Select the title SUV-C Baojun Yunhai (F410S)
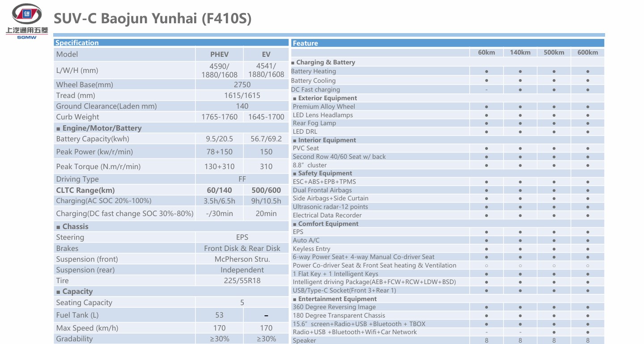Image resolution: width=644 pixels, height=344 pixels. point(153,18)
